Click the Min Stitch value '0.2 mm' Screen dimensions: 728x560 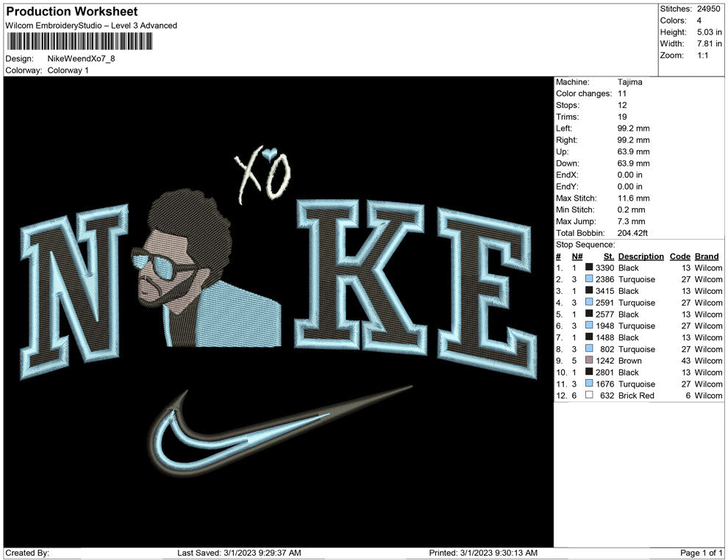[x=632, y=209]
